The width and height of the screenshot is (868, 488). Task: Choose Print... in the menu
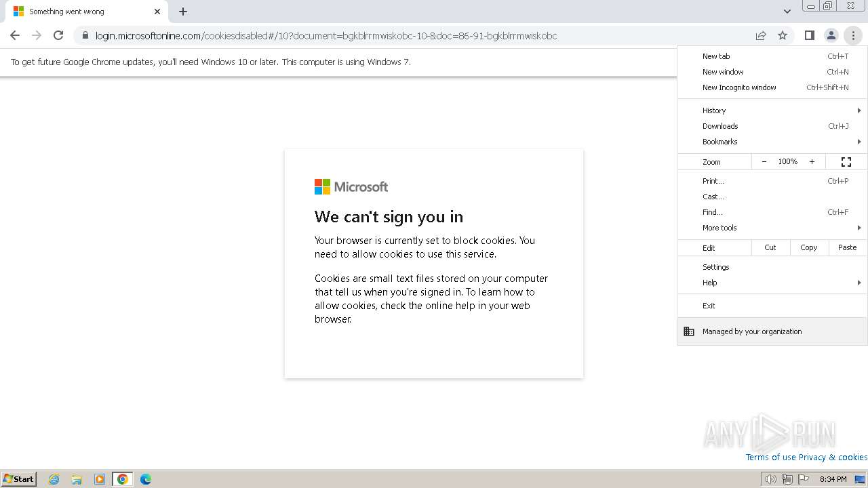tap(772, 181)
